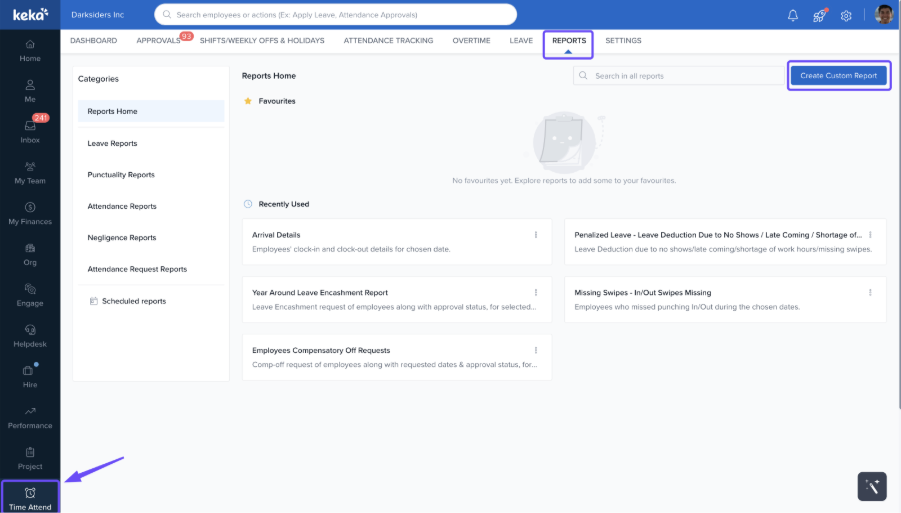
Task: Open the Home icon in sidebar
Action: tap(30, 50)
